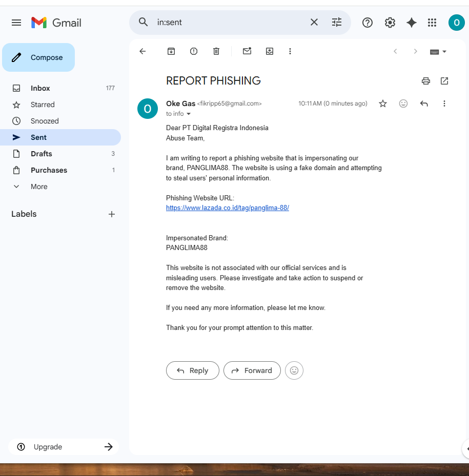
Task: Click the Gmail logo
Action: (56, 23)
